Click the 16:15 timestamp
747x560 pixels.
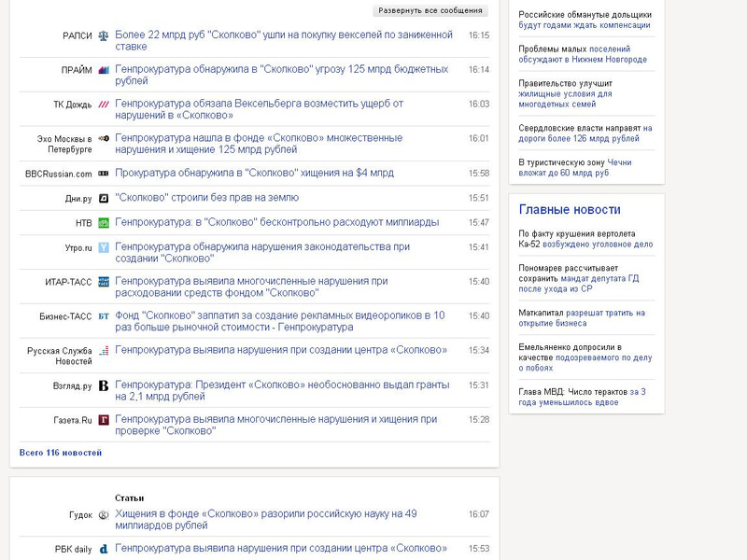pos(479,35)
